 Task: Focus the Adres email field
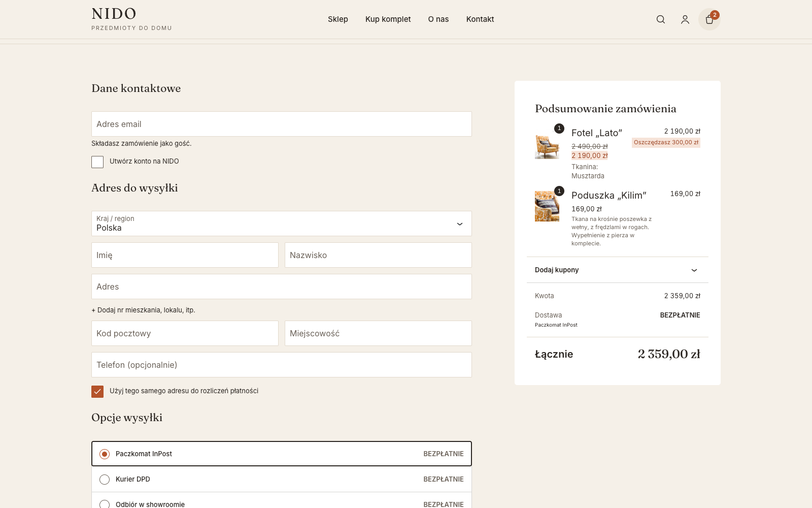(x=282, y=124)
